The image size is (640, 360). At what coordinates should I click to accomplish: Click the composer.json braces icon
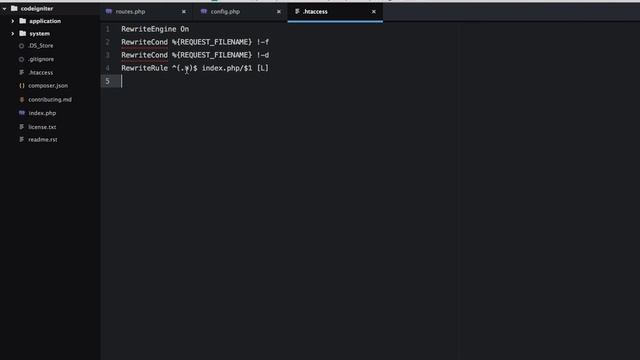click(22, 86)
